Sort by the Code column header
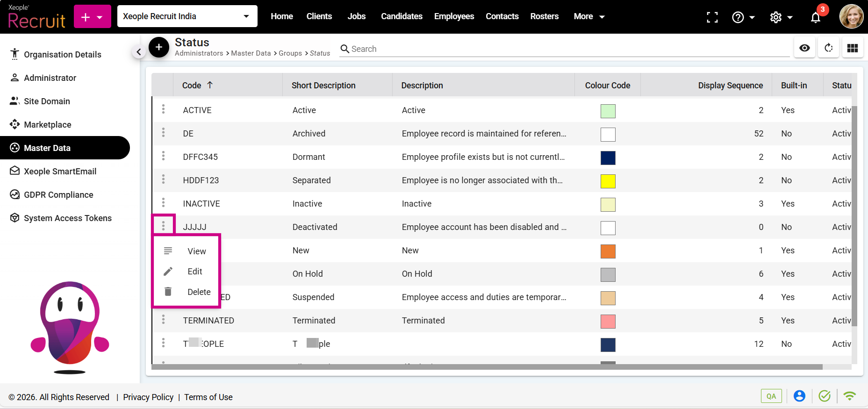Viewport: 868px width, 409px height. click(x=192, y=85)
